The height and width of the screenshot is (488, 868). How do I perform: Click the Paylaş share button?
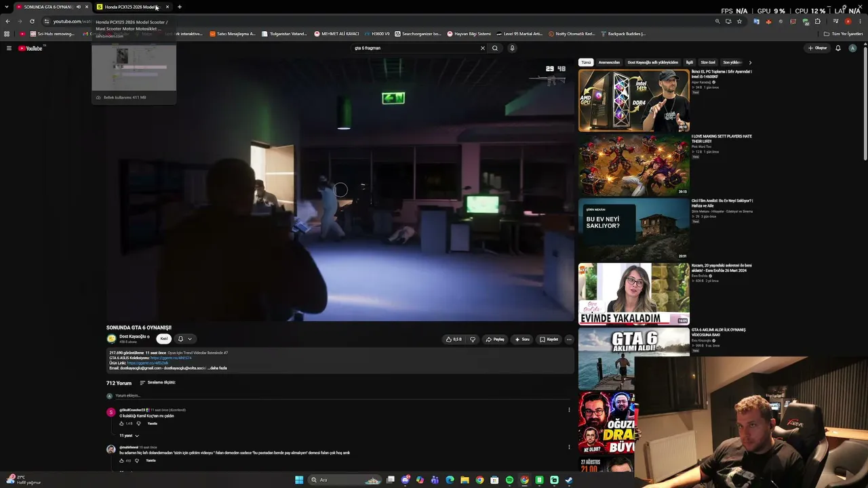495,340
